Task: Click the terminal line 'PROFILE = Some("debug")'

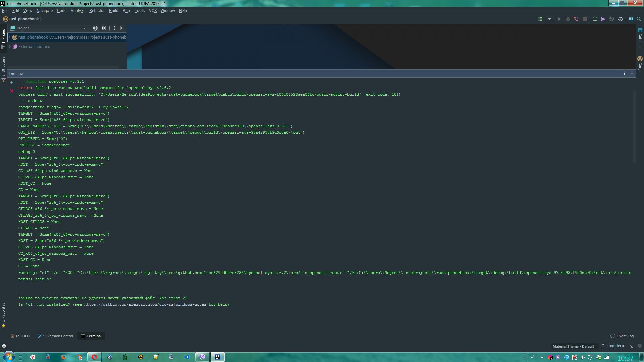Action: pyautogui.click(x=45, y=145)
